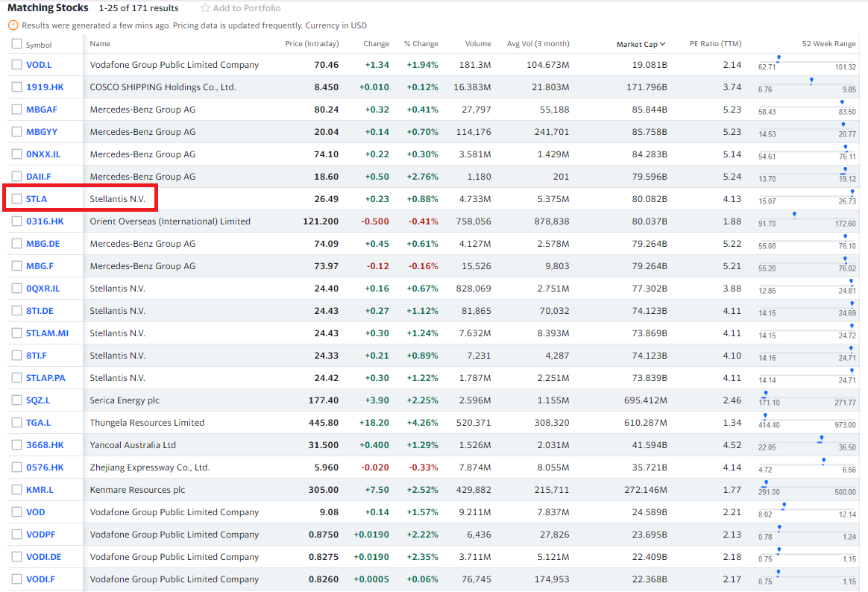Open the 1919.HK ticker link
This screenshot has width=868, height=592.
pos(45,87)
